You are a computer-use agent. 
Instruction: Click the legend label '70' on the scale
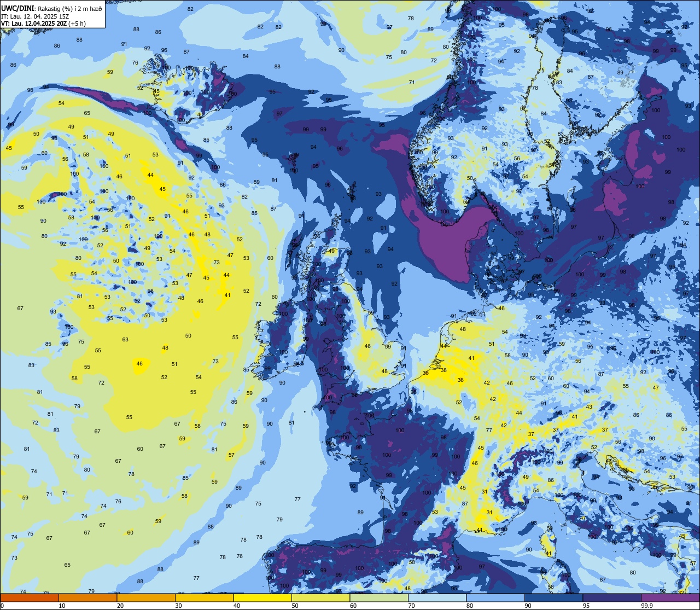click(x=411, y=606)
